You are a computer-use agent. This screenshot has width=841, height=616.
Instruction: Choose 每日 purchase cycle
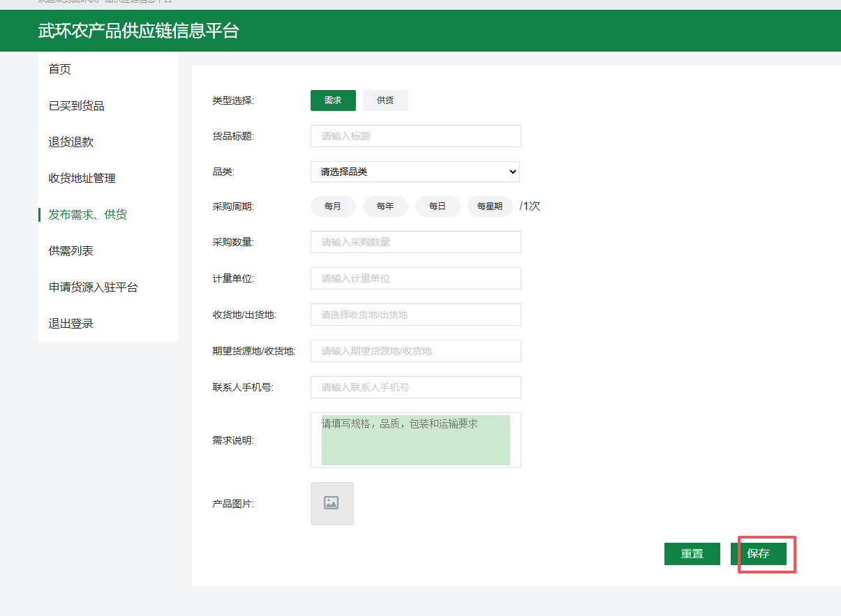coord(438,206)
